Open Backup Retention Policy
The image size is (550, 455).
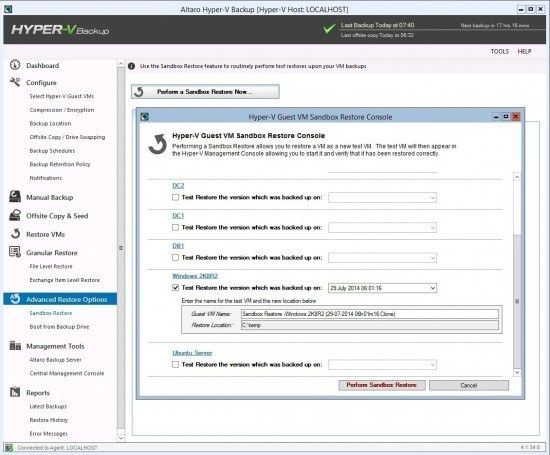coord(60,164)
